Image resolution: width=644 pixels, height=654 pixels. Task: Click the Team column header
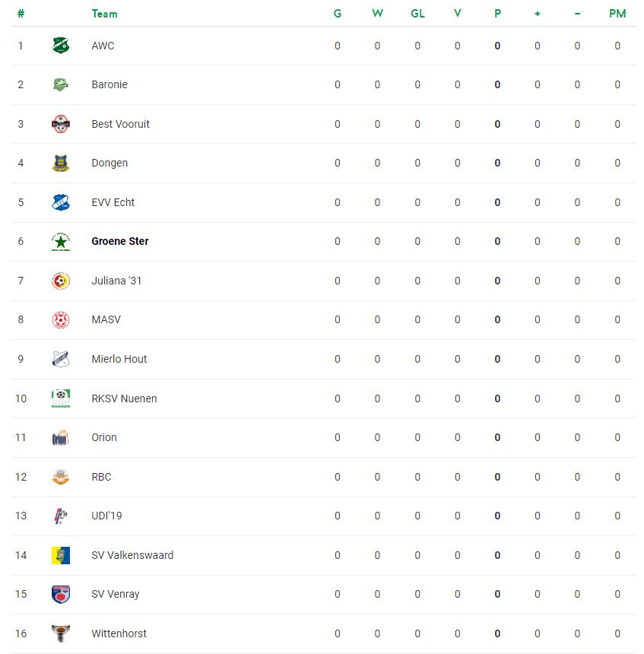105,14
